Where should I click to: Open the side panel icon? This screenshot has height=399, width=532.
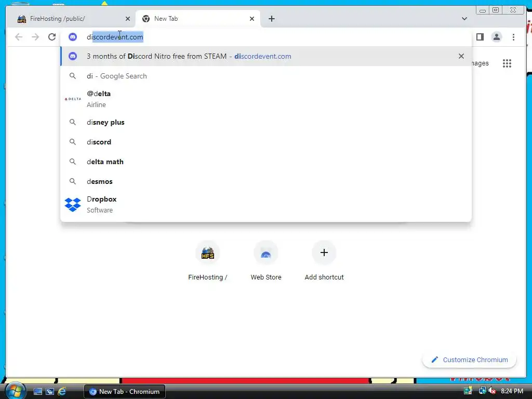tap(480, 37)
